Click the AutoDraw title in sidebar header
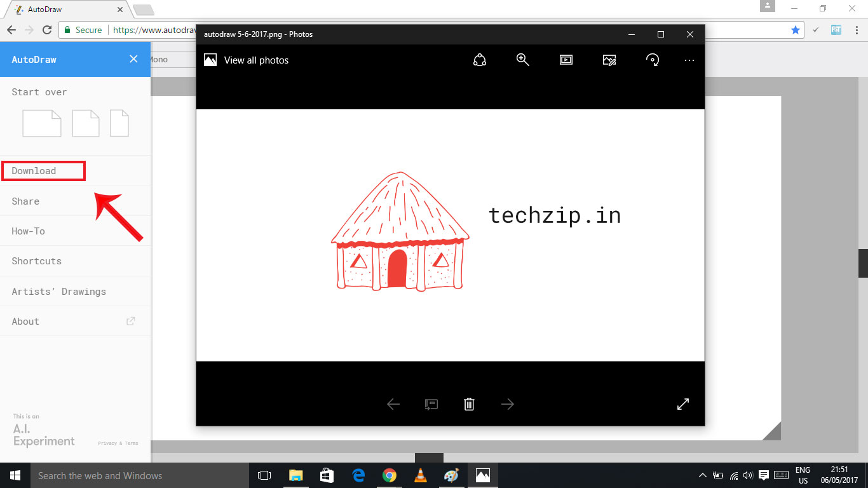The width and height of the screenshot is (868, 488). tap(34, 60)
